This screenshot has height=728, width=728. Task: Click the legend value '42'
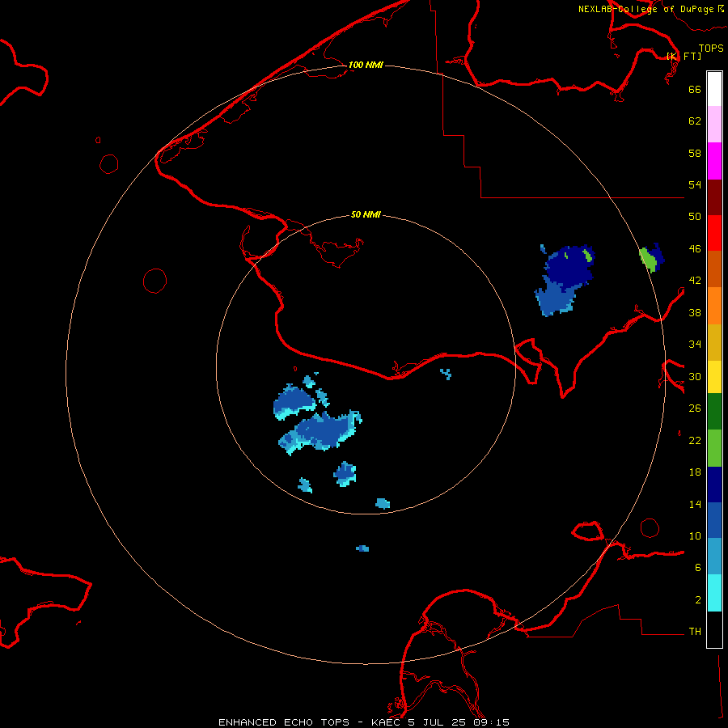(695, 281)
